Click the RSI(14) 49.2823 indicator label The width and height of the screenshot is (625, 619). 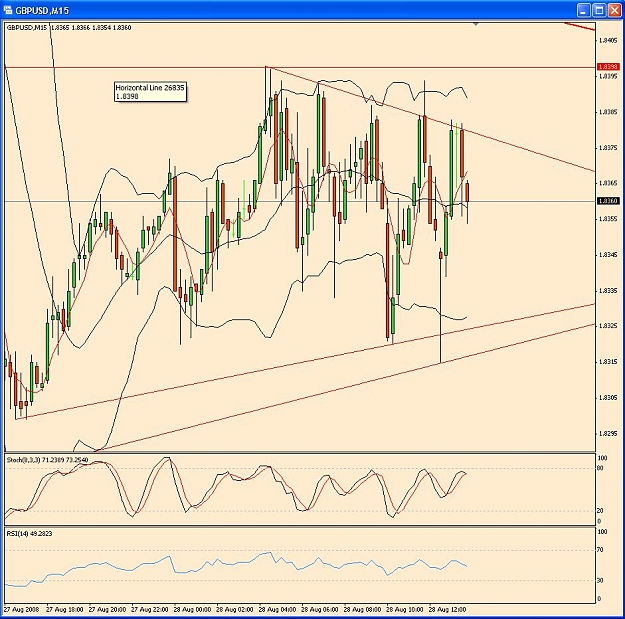29,533
